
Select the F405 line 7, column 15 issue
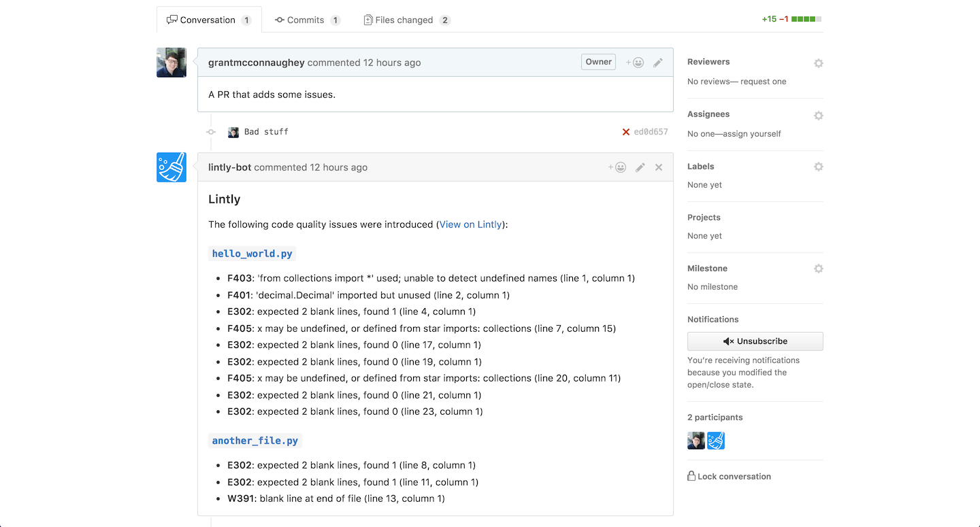[421, 328]
